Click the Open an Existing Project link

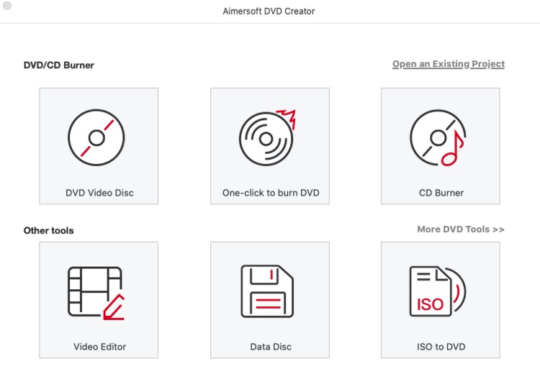click(449, 64)
